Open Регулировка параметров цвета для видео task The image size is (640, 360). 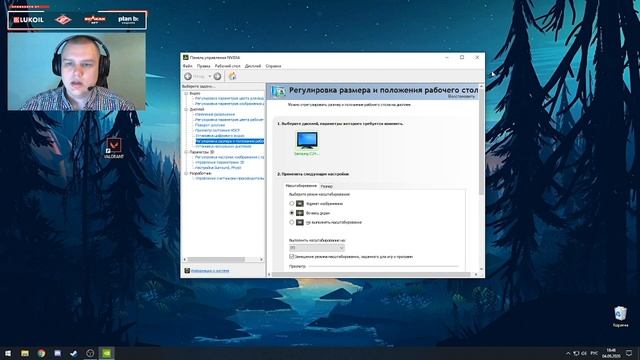tap(229, 99)
